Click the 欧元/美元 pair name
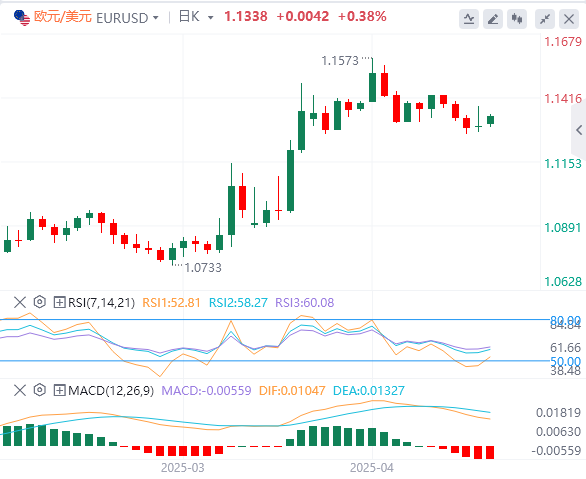The width and height of the screenshot is (586, 479). point(63,17)
